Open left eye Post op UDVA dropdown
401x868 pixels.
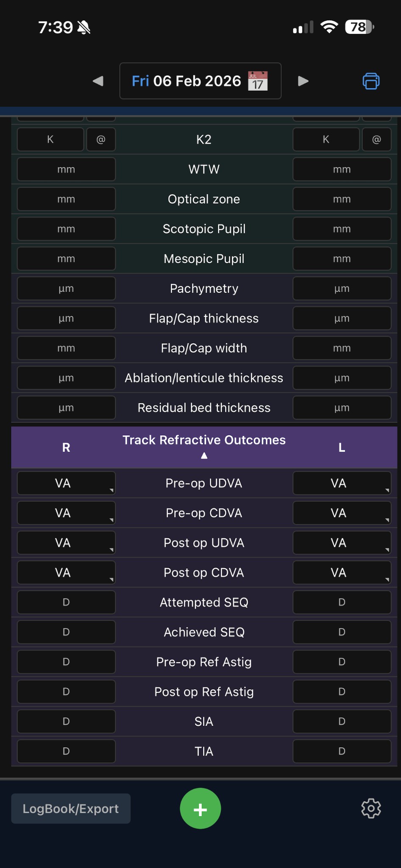tap(342, 542)
